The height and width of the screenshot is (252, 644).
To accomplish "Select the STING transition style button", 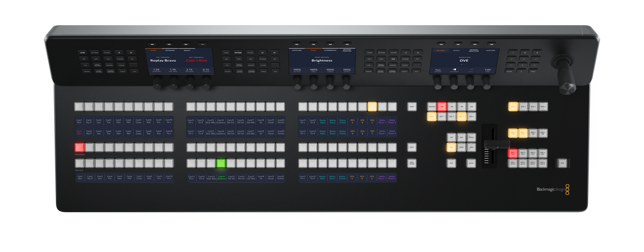I will [x=471, y=138].
